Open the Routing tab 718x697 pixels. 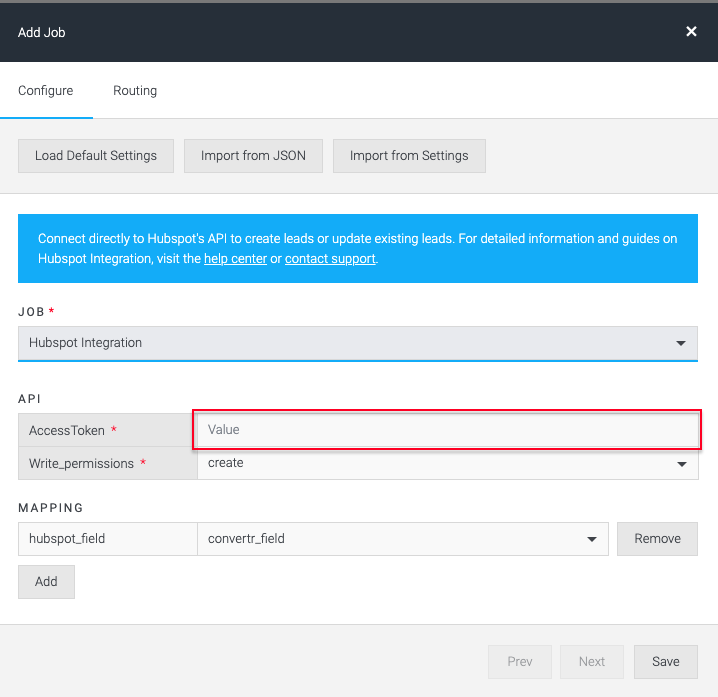click(x=135, y=91)
